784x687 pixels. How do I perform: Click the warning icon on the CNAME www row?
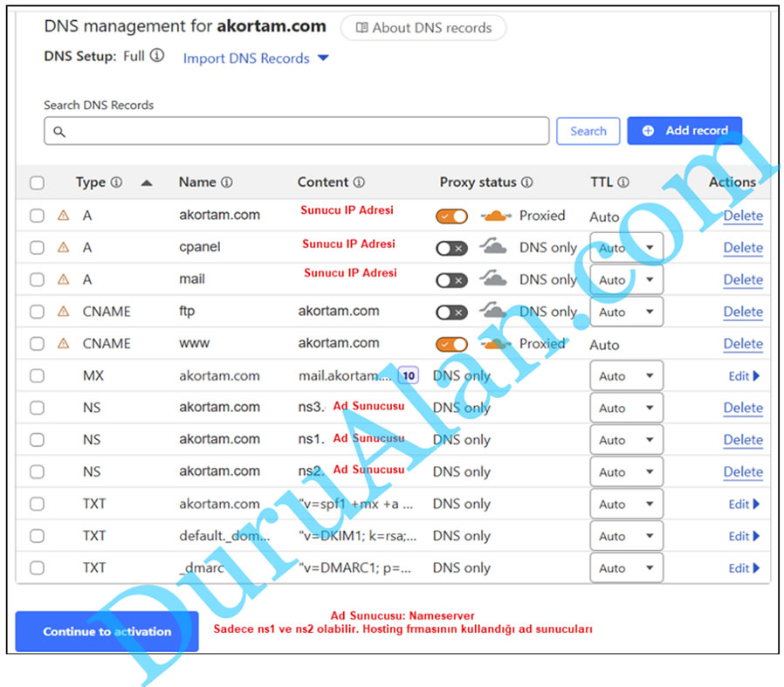click(x=63, y=344)
